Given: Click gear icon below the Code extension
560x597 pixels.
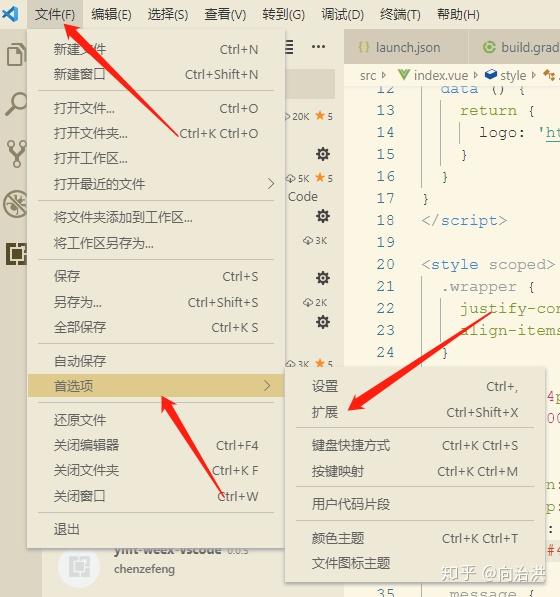Looking at the screenshot, I should (323, 216).
